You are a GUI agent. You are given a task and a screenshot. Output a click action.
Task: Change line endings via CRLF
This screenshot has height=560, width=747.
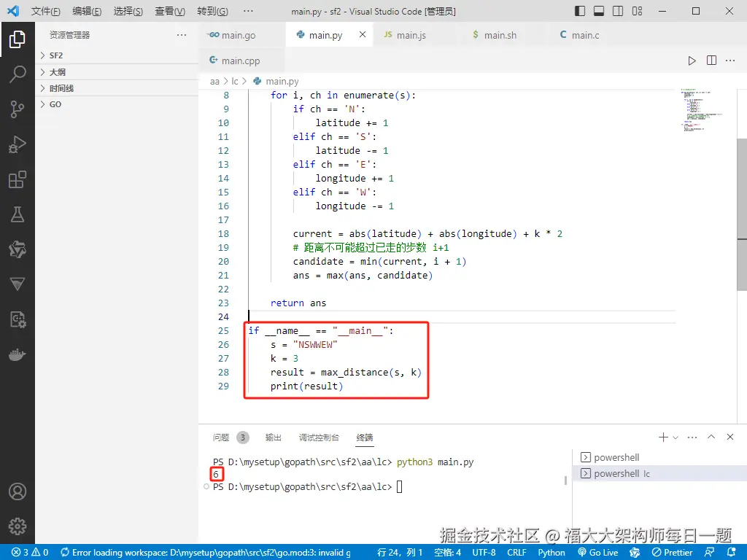click(517, 553)
